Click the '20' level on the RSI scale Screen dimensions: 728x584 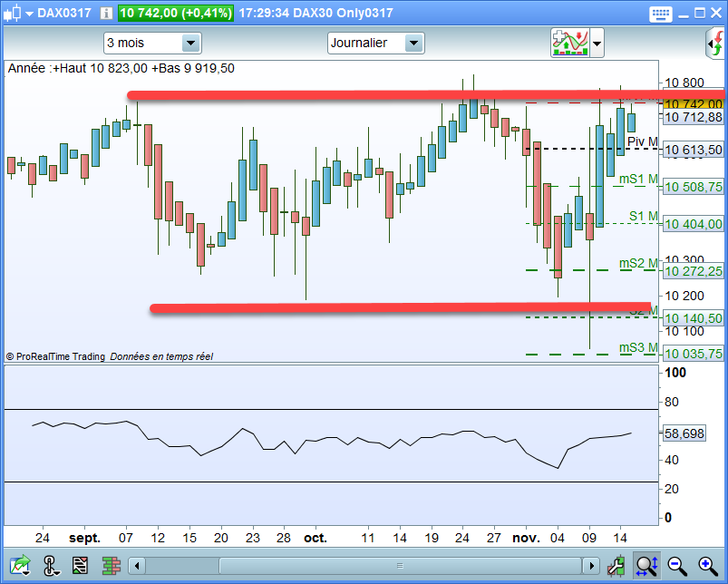coord(672,489)
